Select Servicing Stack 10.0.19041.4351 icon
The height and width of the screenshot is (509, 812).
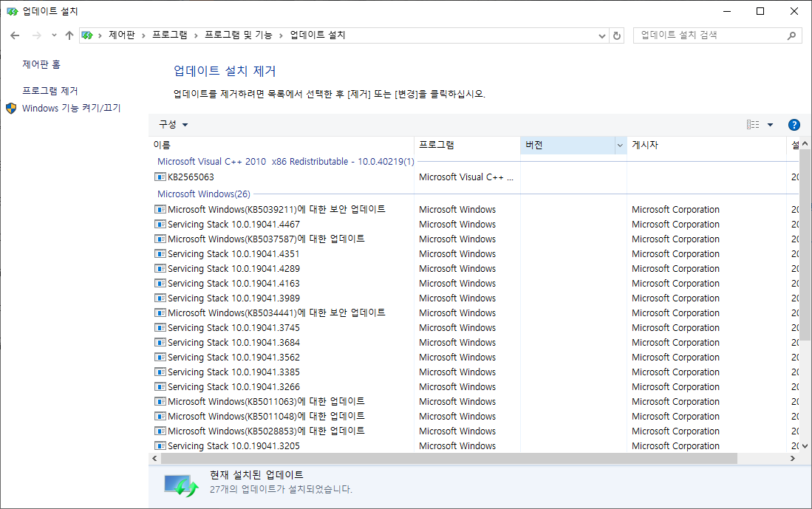(x=160, y=253)
